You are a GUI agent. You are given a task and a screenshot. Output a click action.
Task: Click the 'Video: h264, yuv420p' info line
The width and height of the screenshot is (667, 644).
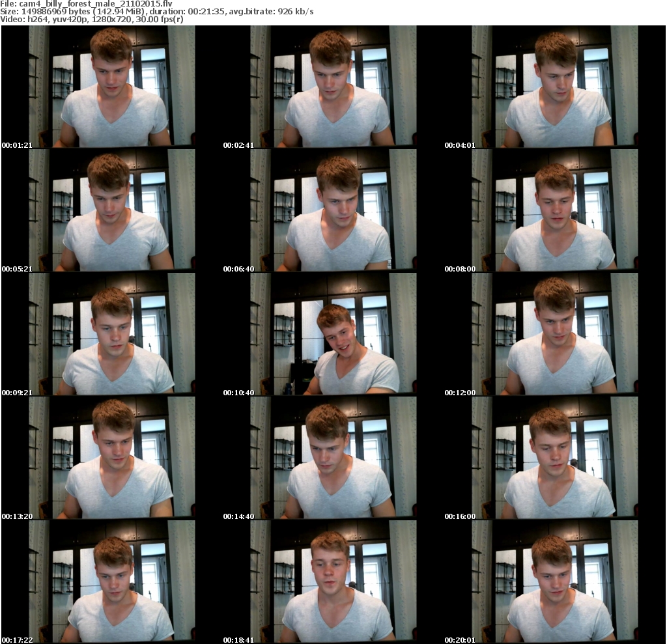(x=92, y=20)
